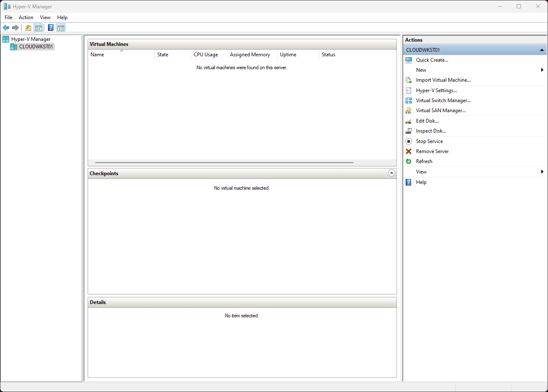Click the red X Remove Server icon
Image resolution: width=548 pixels, height=392 pixels.
[x=409, y=151]
